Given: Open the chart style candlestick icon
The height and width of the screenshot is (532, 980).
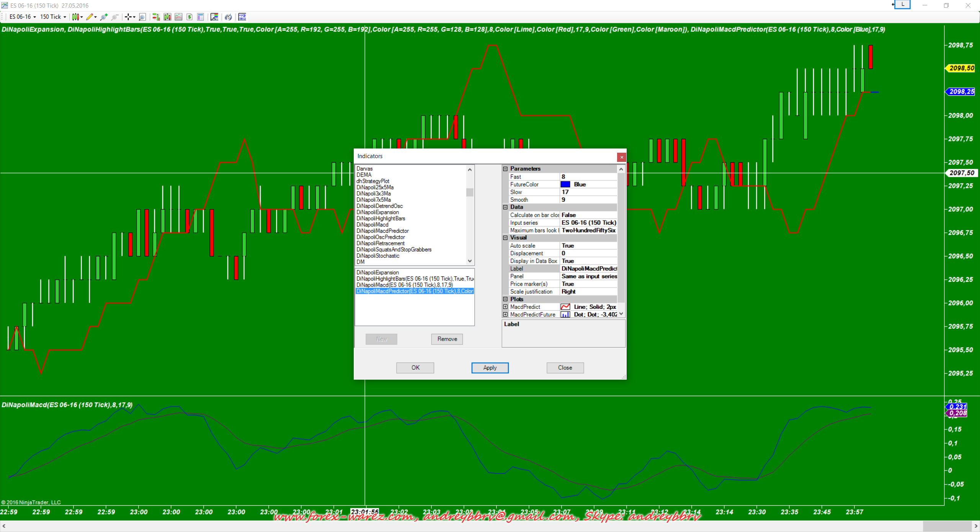Looking at the screenshot, I should (75, 17).
